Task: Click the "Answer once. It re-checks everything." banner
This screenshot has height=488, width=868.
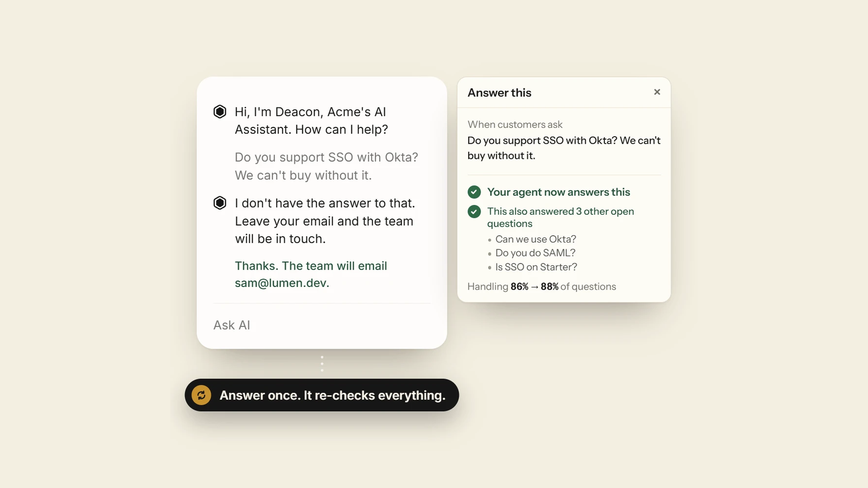Action: coord(322,395)
